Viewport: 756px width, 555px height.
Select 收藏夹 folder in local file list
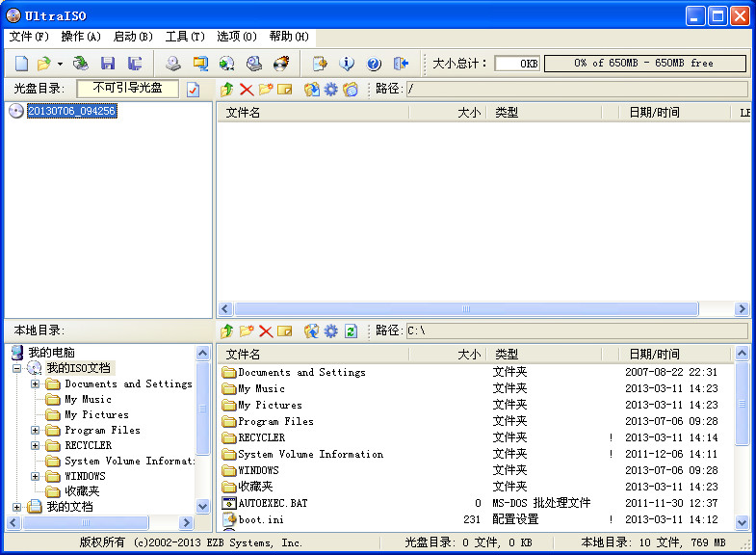click(x=255, y=487)
